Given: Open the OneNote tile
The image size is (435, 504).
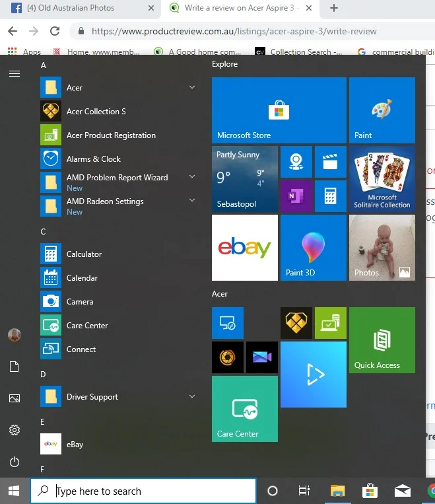Looking at the screenshot, I should click(x=296, y=196).
